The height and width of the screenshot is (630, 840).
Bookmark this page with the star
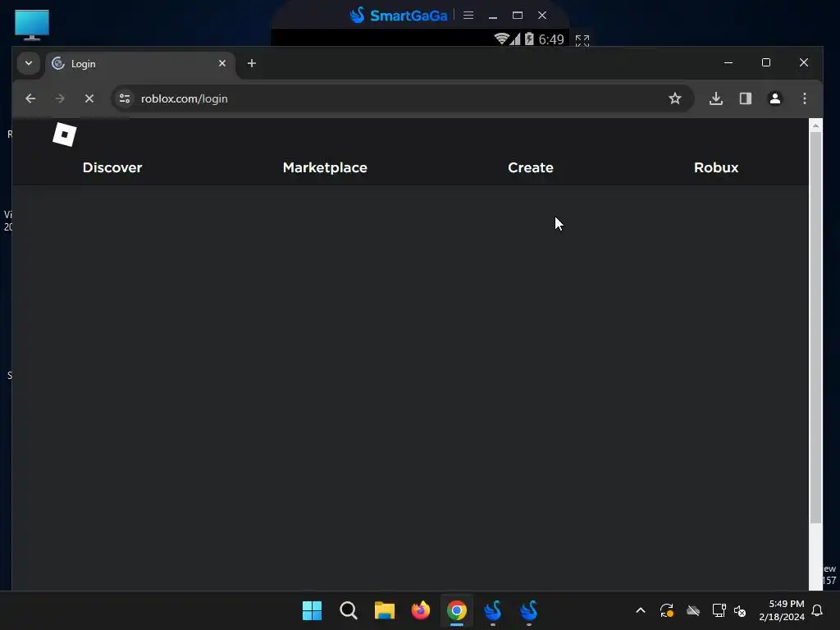click(675, 98)
